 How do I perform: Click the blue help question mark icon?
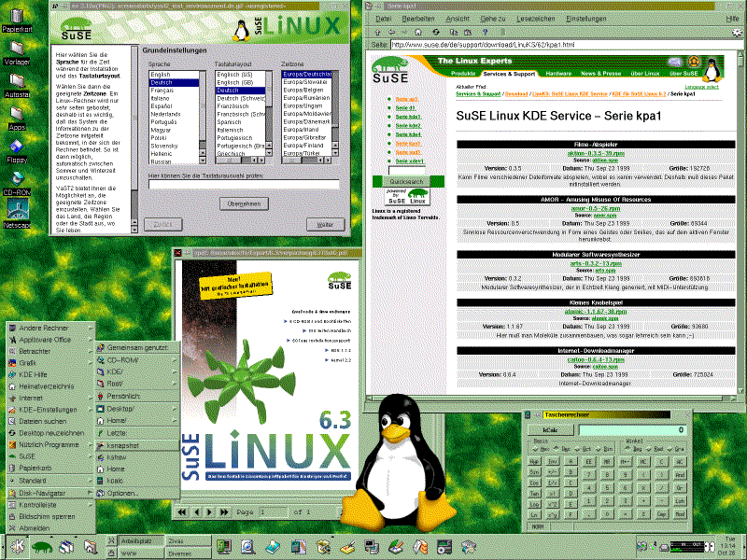(x=485, y=33)
